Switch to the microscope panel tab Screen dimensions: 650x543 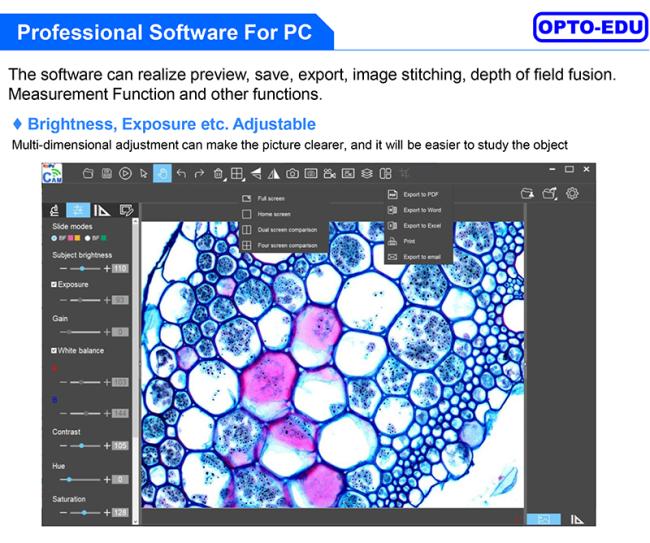click(54, 210)
